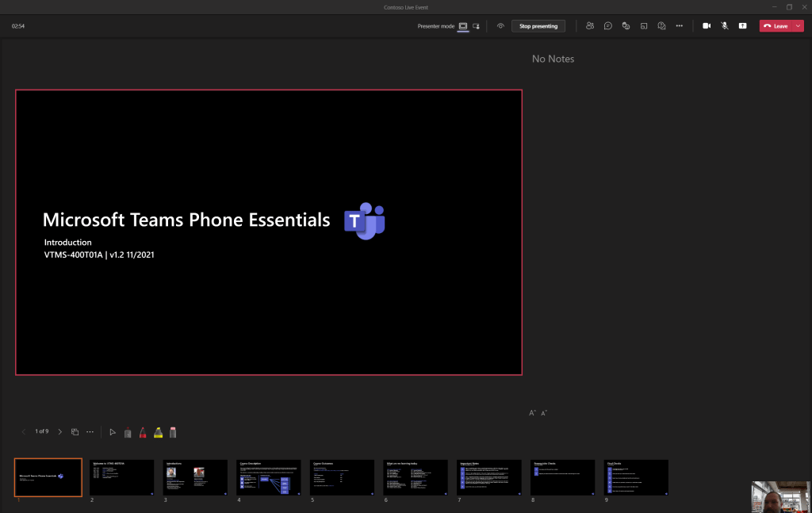Image resolution: width=812 pixels, height=513 pixels.
Task: Toggle the microphone mute
Action: (x=724, y=26)
